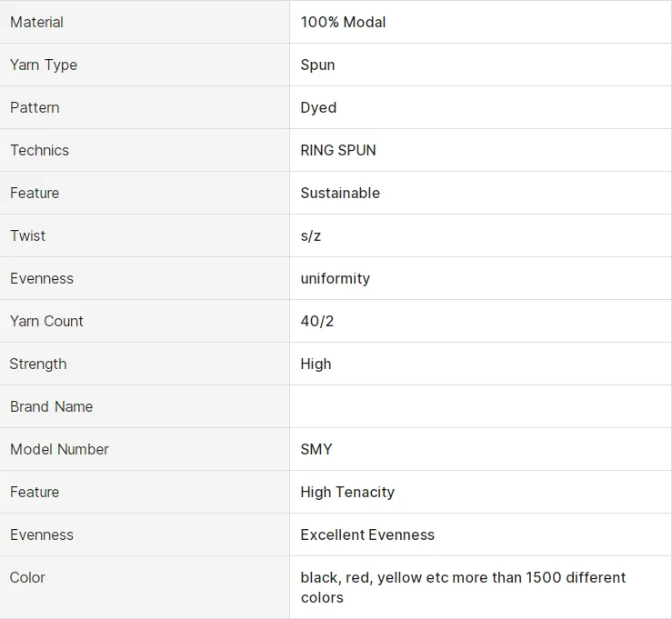Click the Pattern row label
Image resolution: width=672 pixels, height=619 pixels.
pos(35,107)
